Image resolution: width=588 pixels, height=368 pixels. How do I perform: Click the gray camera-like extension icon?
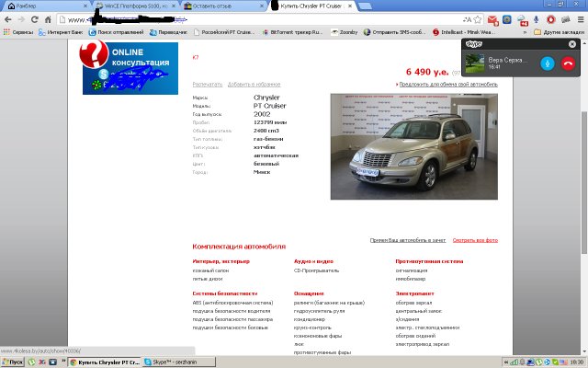coord(566,19)
